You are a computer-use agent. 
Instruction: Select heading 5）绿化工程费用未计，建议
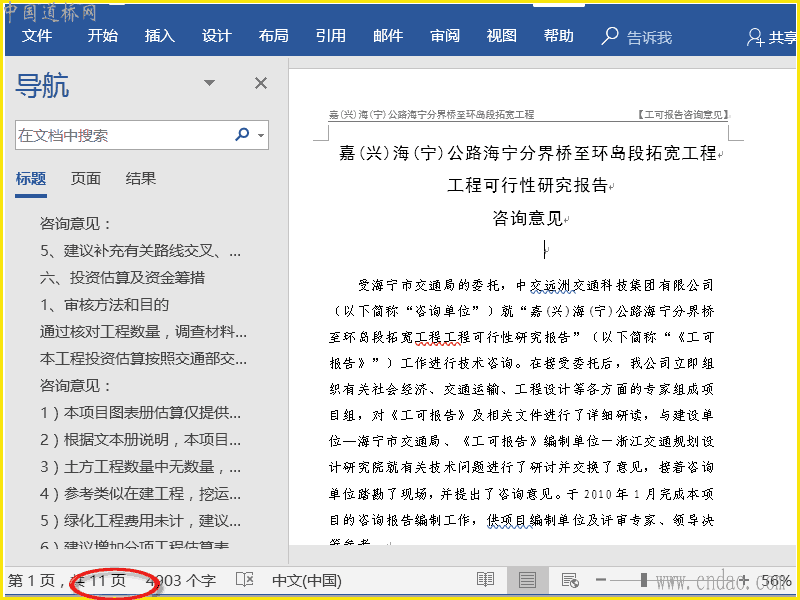coord(140,520)
